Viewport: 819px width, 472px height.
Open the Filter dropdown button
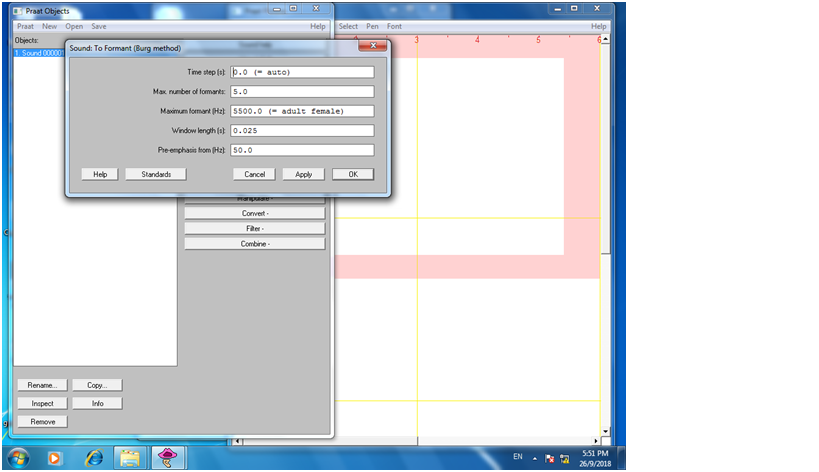pyautogui.click(x=254, y=229)
